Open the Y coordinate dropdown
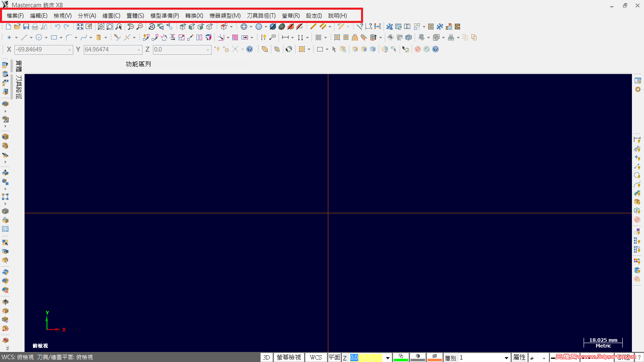The width and height of the screenshot is (644, 362). point(139,49)
